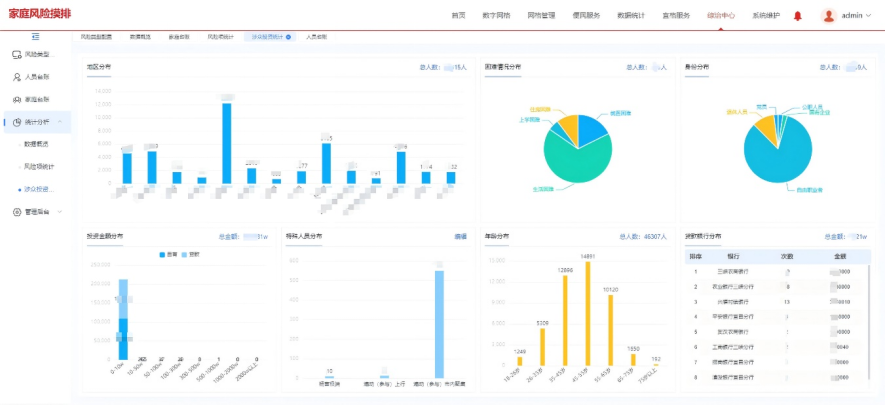Click the tallest yellow bar in 年龄分布
The height and width of the screenshot is (406, 885).
[589, 315]
